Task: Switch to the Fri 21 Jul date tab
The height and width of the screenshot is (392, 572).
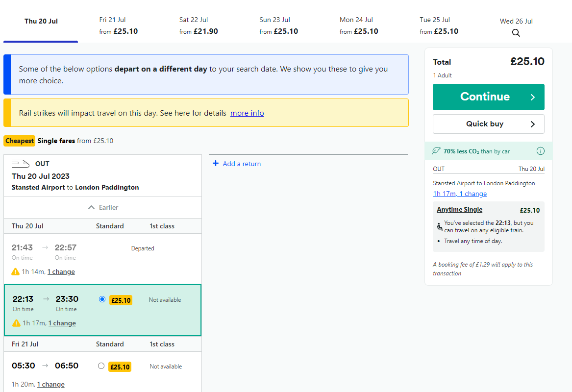Action: pyautogui.click(x=118, y=25)
